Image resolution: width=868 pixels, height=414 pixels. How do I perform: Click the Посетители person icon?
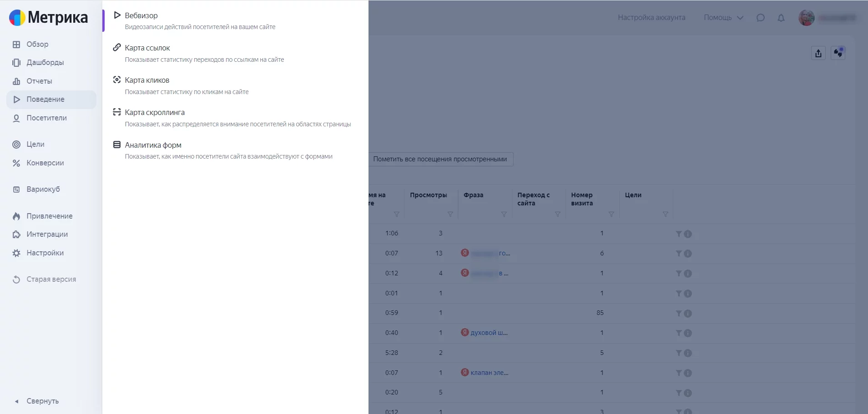pos(16,118)
